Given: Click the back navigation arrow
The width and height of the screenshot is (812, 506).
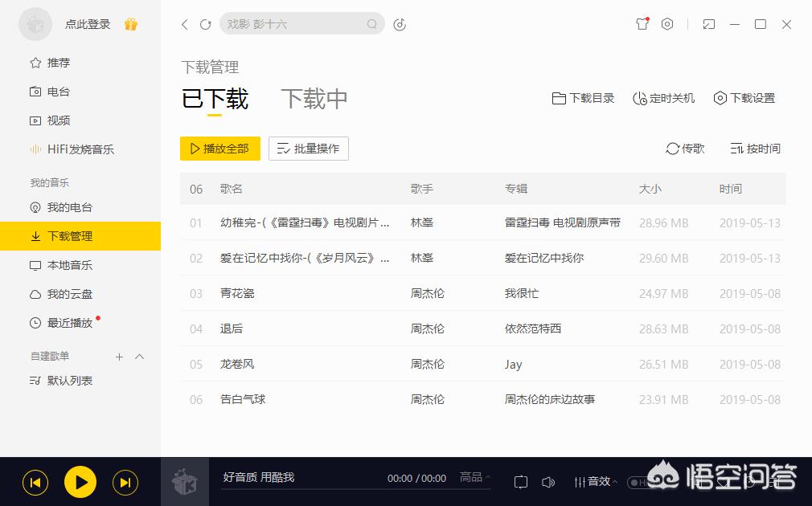Looking at the screenshot, I should tap(184, 24).
